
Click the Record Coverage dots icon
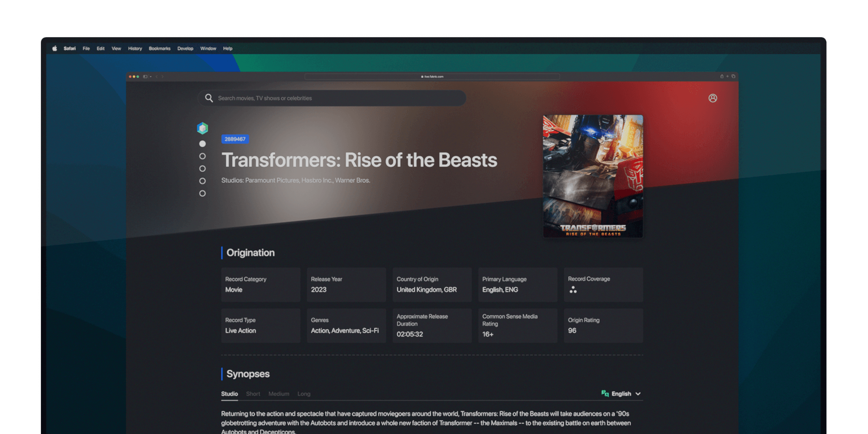[573, 290]
